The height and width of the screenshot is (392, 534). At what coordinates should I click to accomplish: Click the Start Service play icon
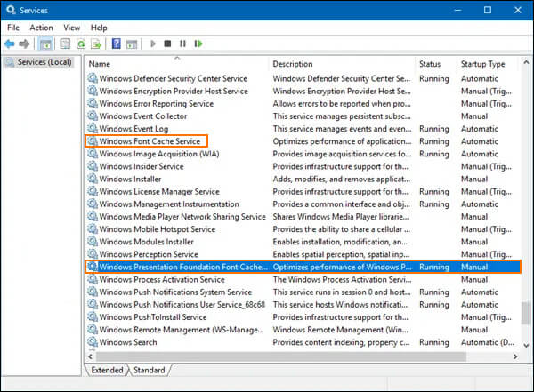pyautogui.click(x=153, y=44)
